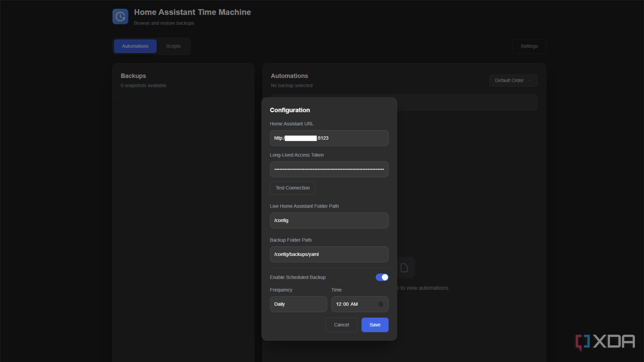Image resolution: width=644 pixels, height=362 pixels.
Task: Toggle Enable Scheduled Backup switch
Action: point(382,277)
